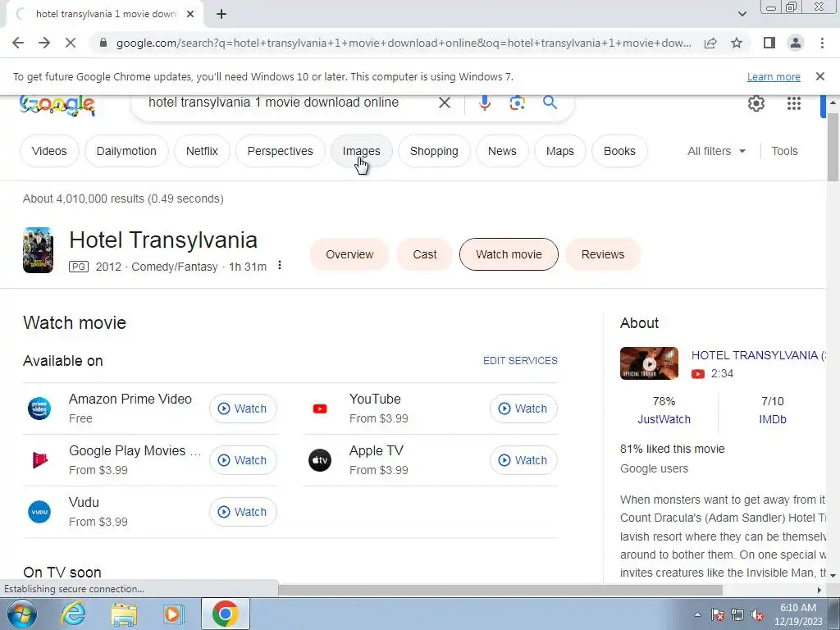The image size is (840, 630).
Task: Click the muted volume tray icon
Action: coord(757,614)
